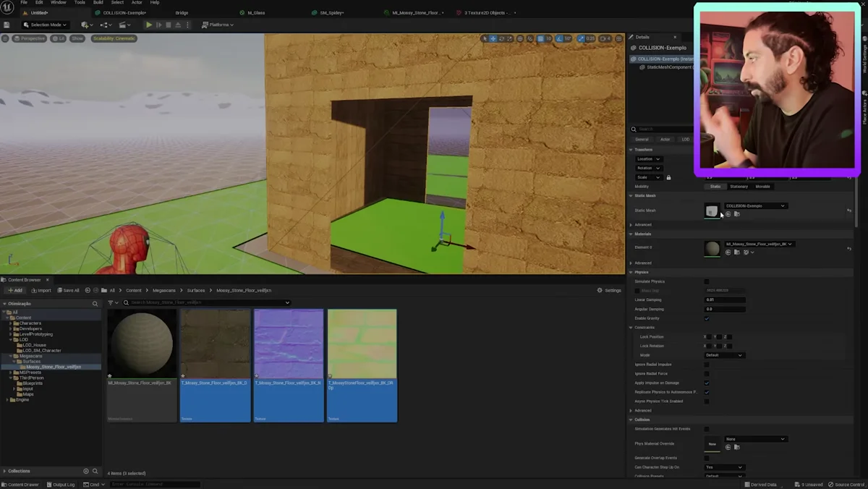Switch to the M_Glass tab

pyautogui.click(x=256, y=13)
